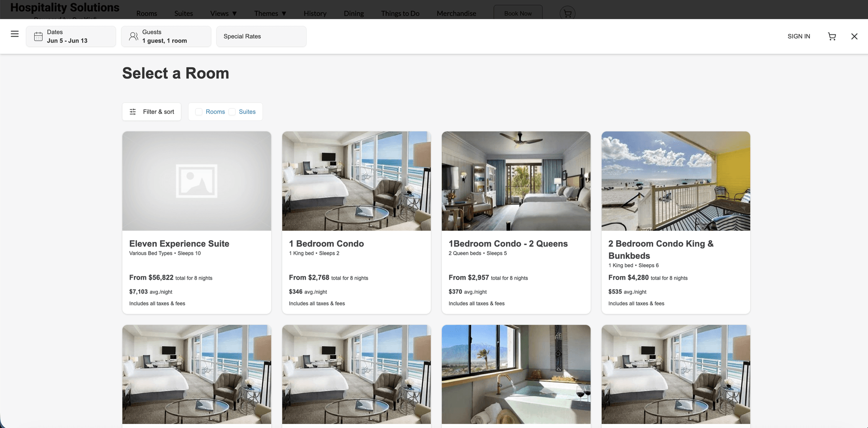Open the hamburger menu icon

(14, 34)
